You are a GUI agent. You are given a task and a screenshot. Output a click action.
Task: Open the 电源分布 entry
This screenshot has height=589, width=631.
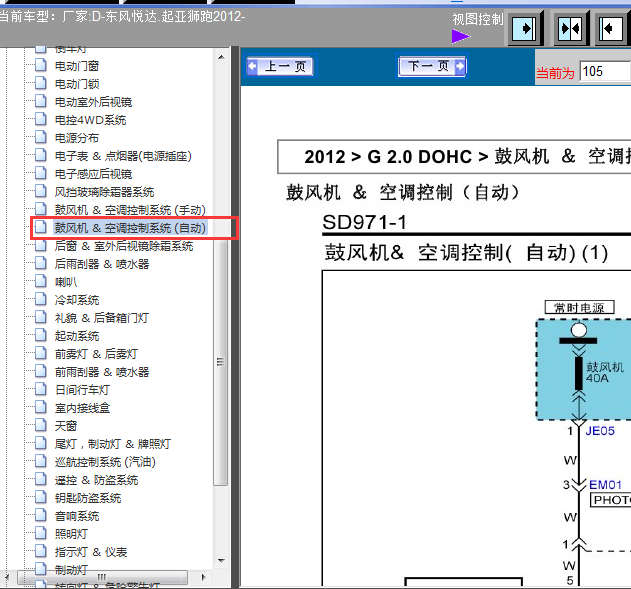[77, 138]
